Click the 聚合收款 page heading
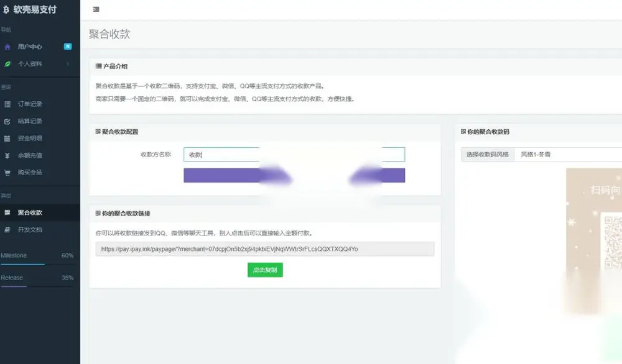Viewport: 622px width, 364px height. (109, 34)
